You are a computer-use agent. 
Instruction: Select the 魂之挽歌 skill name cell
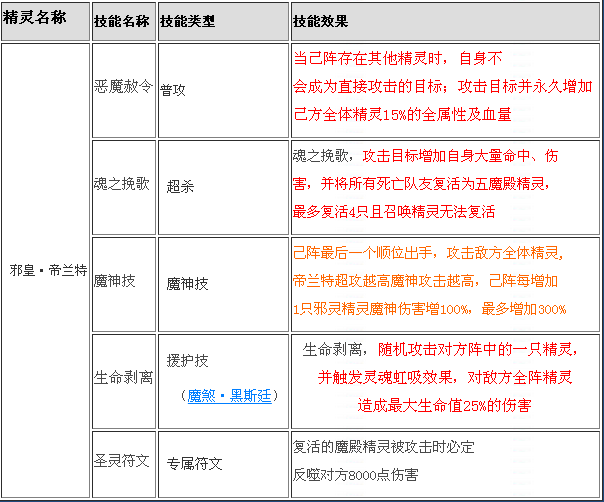point(124,187)
